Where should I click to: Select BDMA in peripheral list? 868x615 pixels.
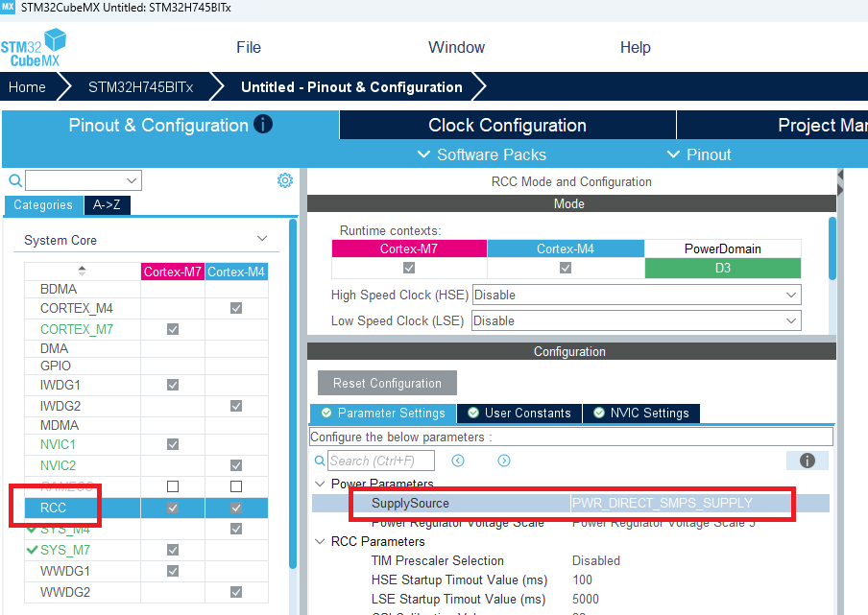point(59,289)
